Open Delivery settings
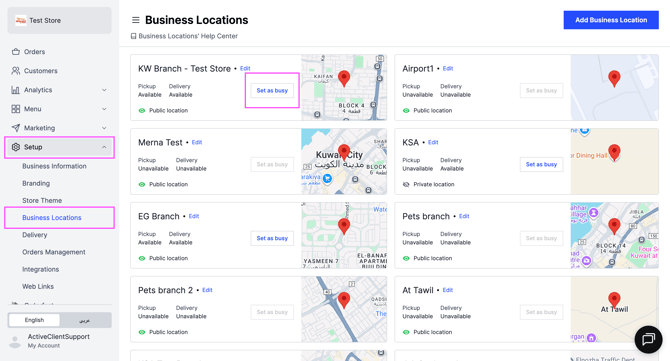670x361 pixels. click(x=35, y=235)
